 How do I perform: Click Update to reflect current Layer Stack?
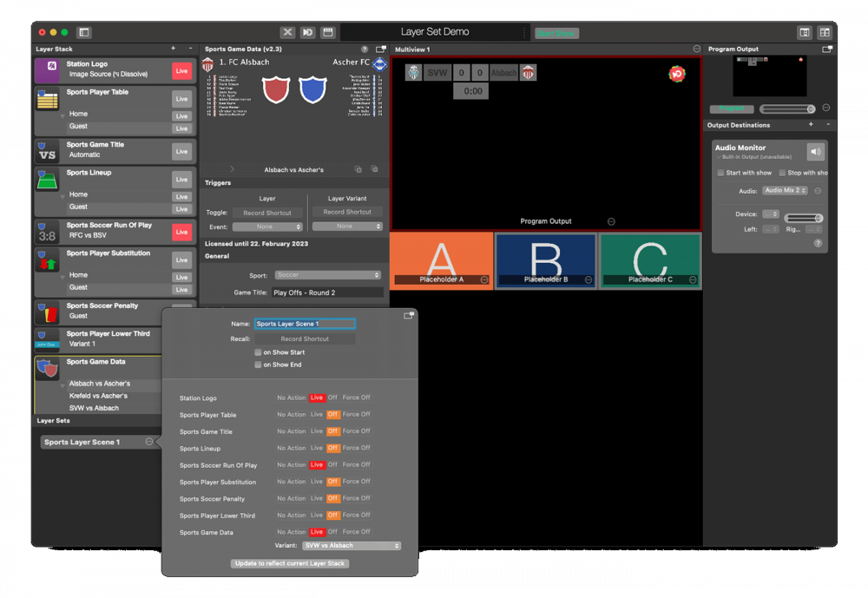[x=290, y=563]
